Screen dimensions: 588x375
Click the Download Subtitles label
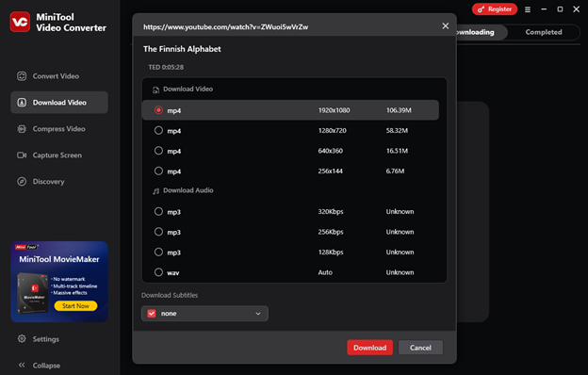[x=170, y=295]
